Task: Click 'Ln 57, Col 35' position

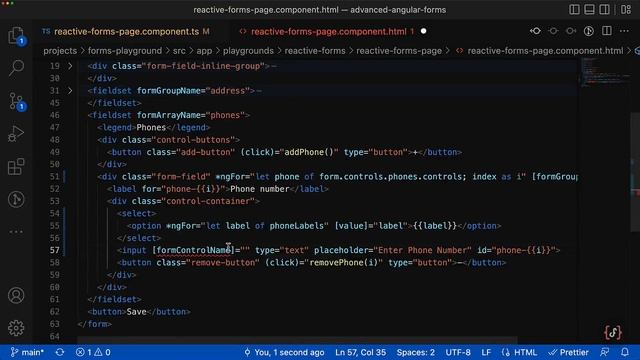Action: click(x=360, y=352)
